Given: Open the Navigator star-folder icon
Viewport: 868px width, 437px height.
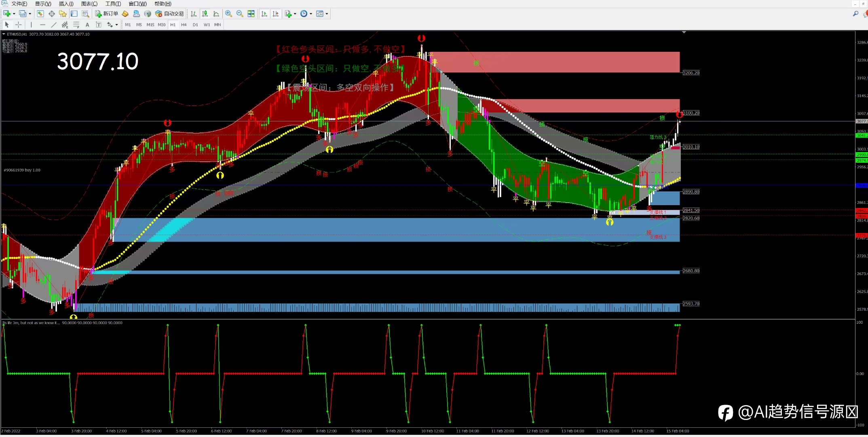Looking at the screenshot, I should 63,14.
